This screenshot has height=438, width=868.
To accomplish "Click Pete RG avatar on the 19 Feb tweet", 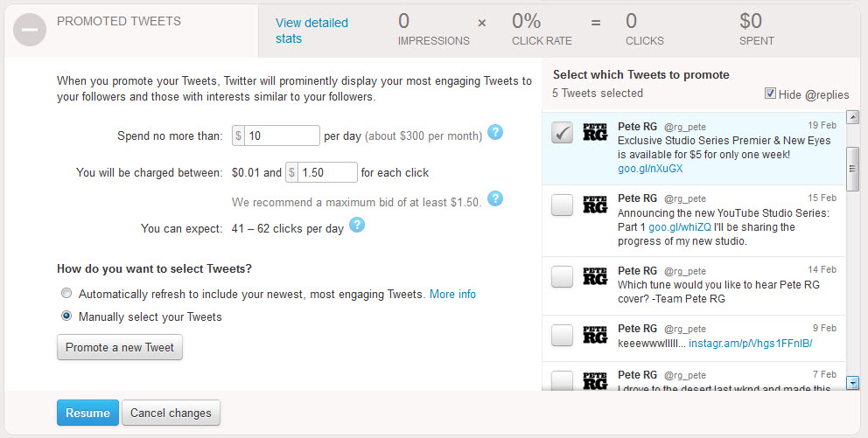I will (595, 132).
